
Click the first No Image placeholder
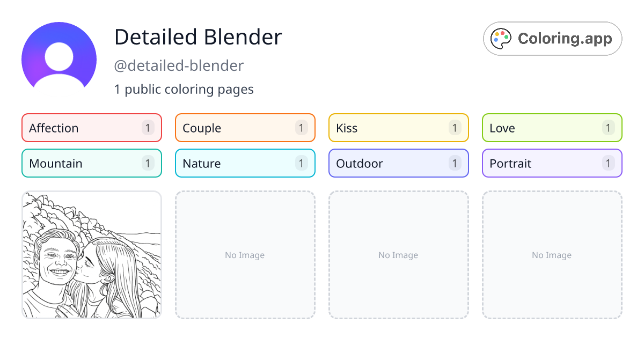245,255
